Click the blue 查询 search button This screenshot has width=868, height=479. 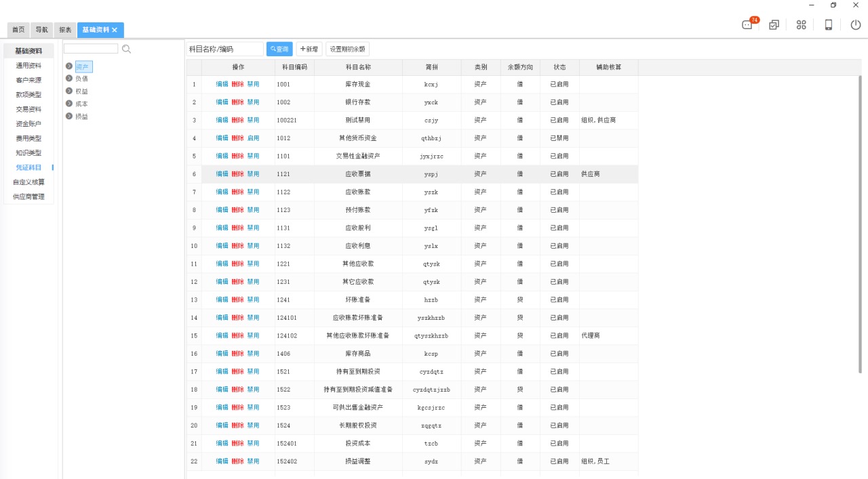click(279, 49)
